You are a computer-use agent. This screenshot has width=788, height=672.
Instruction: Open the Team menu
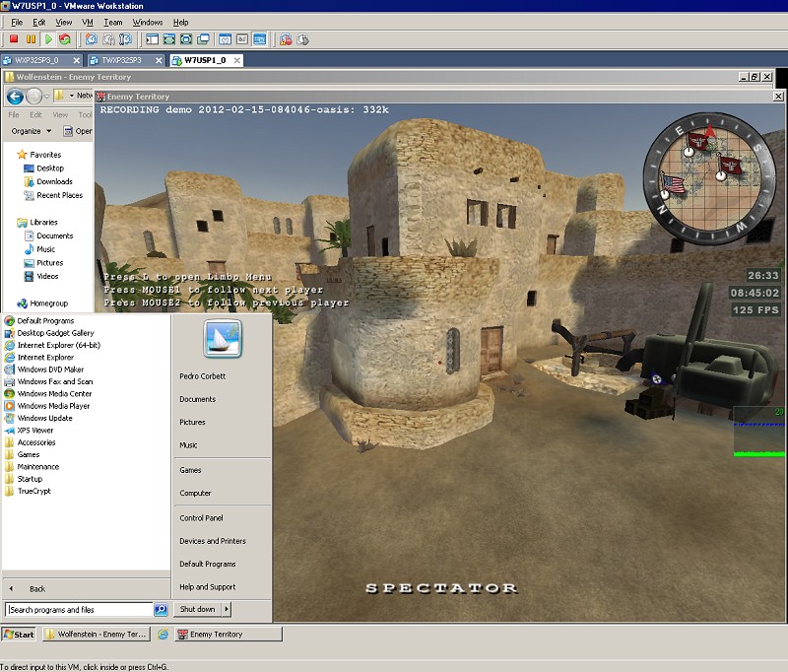click(x=113, y=22)
